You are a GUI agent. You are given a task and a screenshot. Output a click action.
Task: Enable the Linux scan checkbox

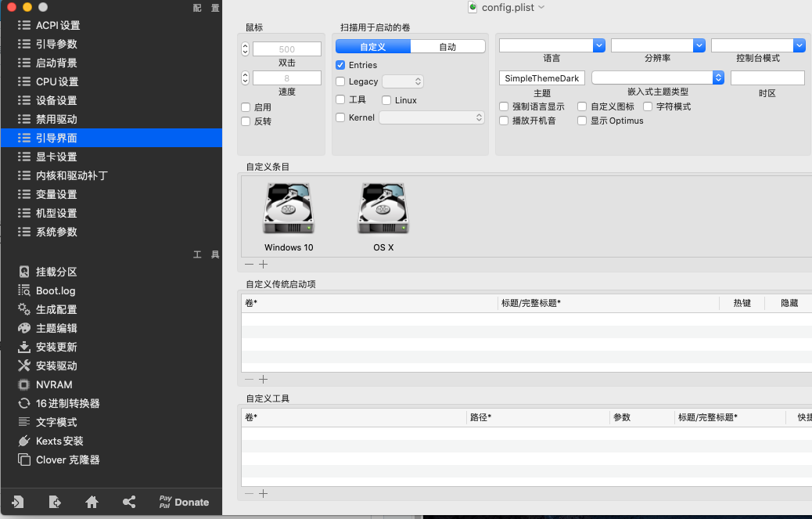click(x=386, y=100)
